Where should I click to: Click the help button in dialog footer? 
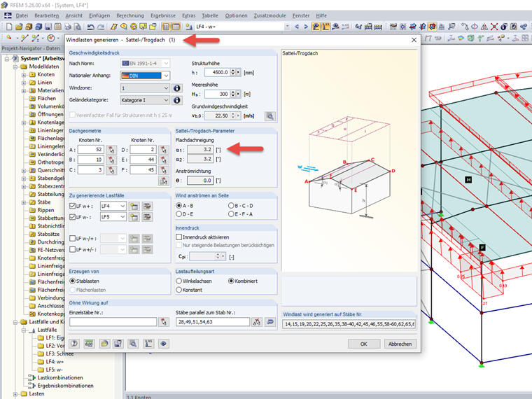(x=74, y=344)
